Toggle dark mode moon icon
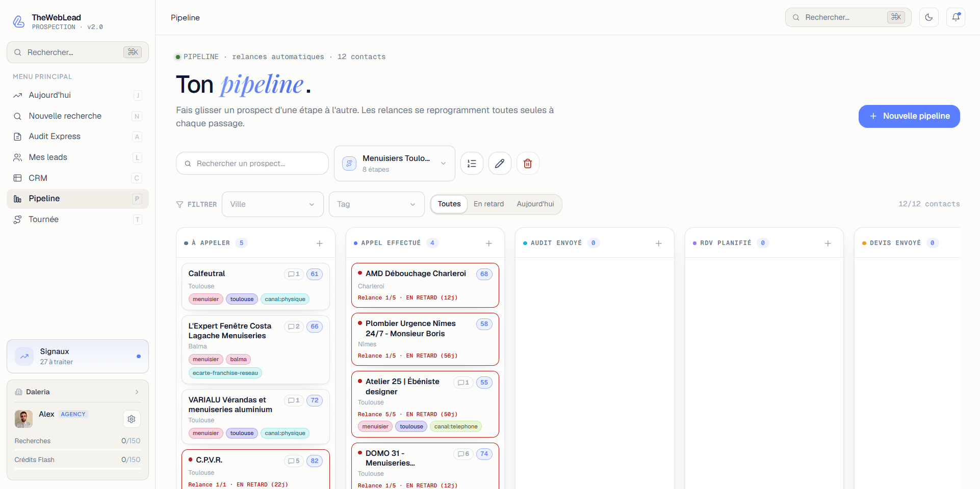The width and height of the screenshot is (980, 489). 929,17
